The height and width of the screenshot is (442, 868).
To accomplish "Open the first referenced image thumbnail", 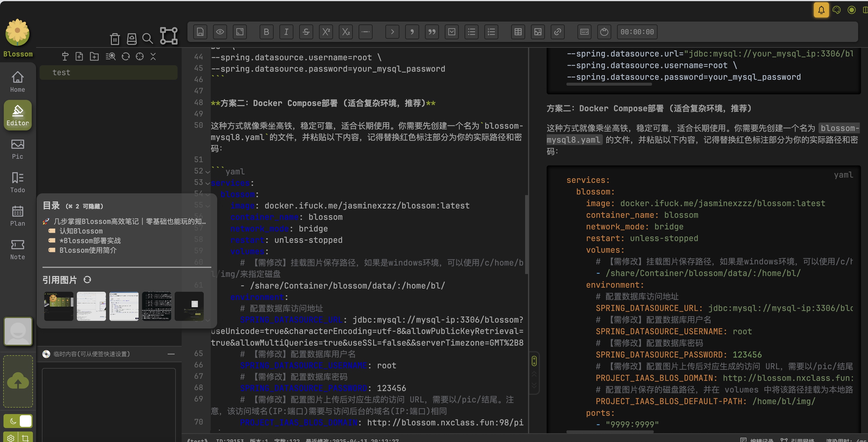I will click(59, 306).
